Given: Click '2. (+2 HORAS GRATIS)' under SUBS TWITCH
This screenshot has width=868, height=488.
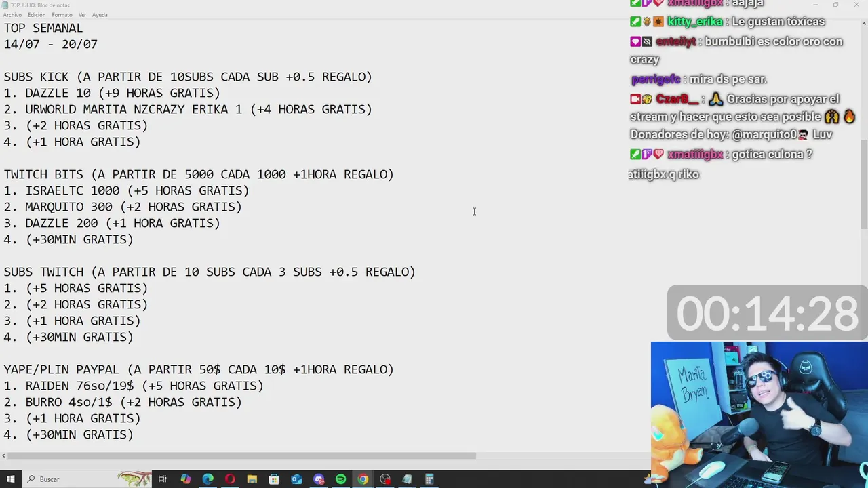Looking at the screenshot, I should (x=76, y=304).
